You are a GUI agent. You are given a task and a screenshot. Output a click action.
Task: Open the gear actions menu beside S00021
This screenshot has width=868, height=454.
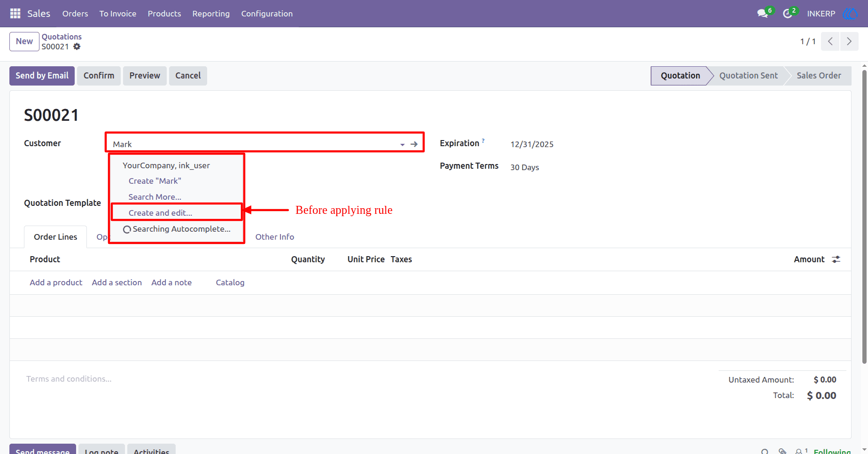coord(77,47)
